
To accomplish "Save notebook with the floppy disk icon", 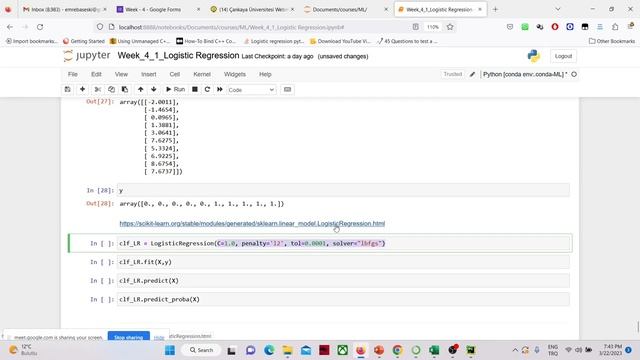I will [x=68, y=89].
